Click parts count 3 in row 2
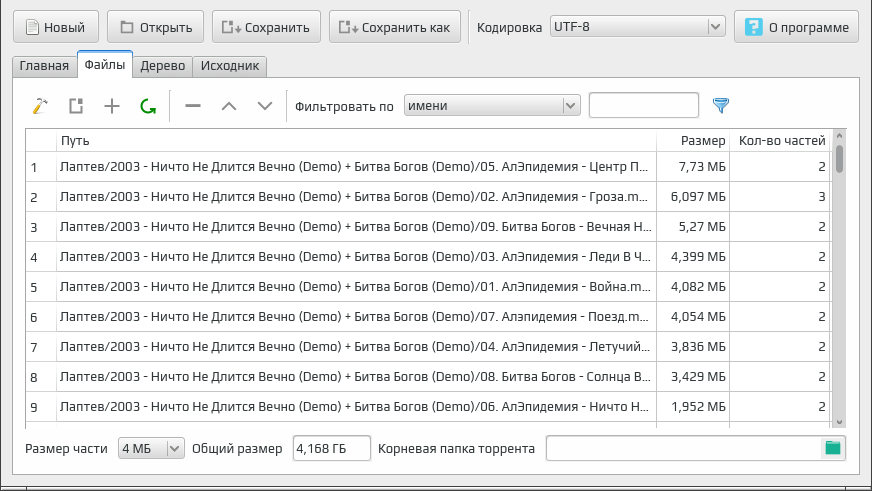This screenshot has width=872, height=491. [x=780, y=197]
